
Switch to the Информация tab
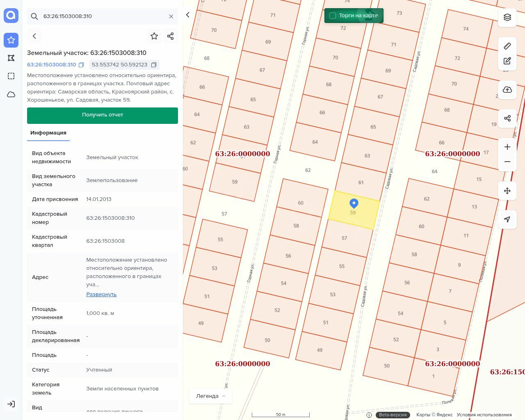click(x=48, y=133)
